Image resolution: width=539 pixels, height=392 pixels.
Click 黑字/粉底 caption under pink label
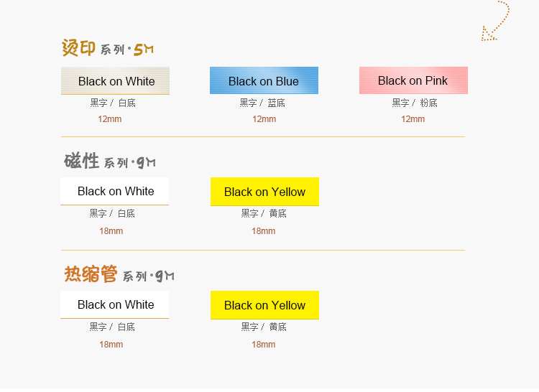click(x=415, y=103)
